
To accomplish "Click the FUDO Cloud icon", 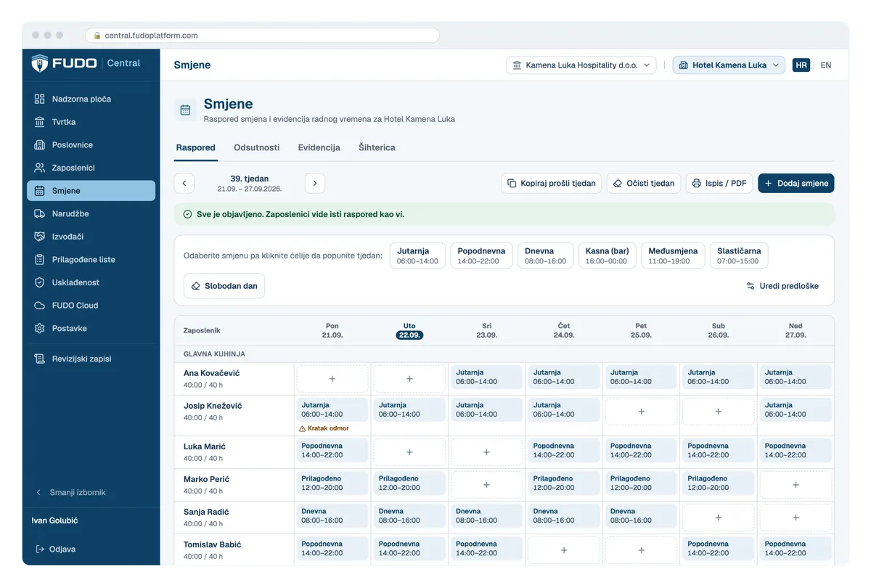I will [x=40, y=306].
